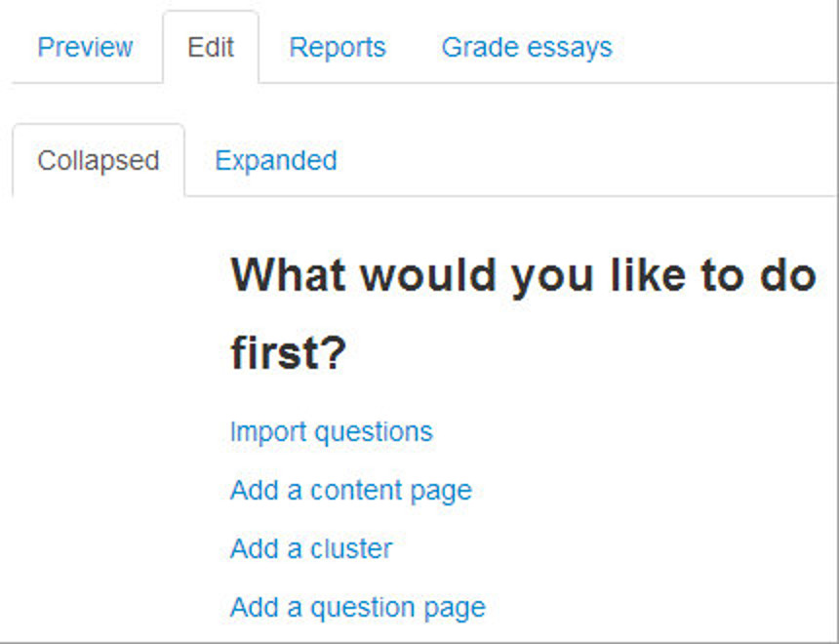Switch to the Expanded view tab
Screen dimensions: 839x644
tap(276, 160)
